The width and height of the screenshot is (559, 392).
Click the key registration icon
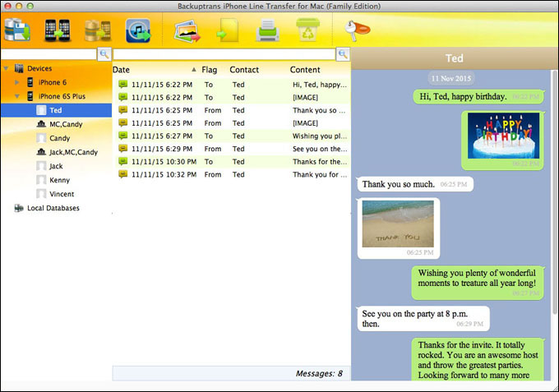358,30
